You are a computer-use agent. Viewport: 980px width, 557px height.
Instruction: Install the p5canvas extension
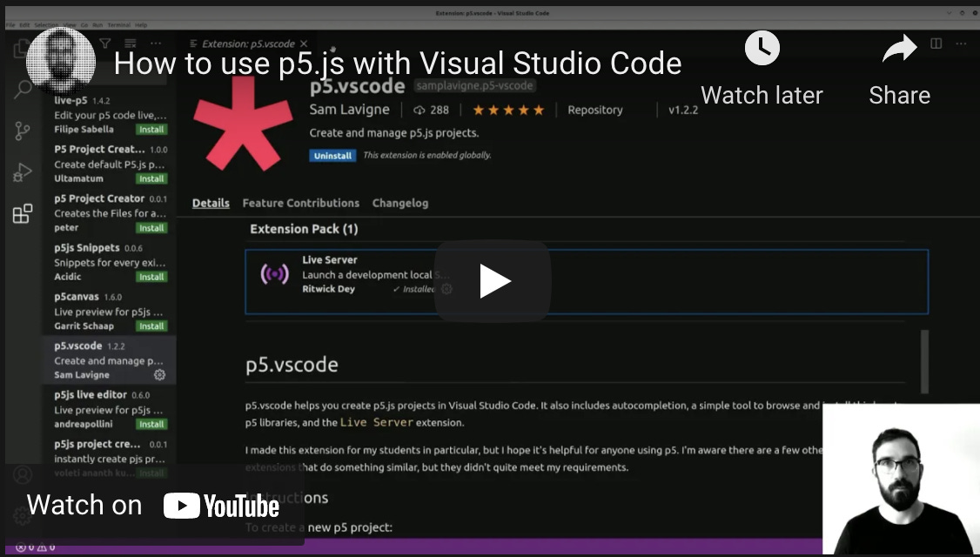point(151,326)
